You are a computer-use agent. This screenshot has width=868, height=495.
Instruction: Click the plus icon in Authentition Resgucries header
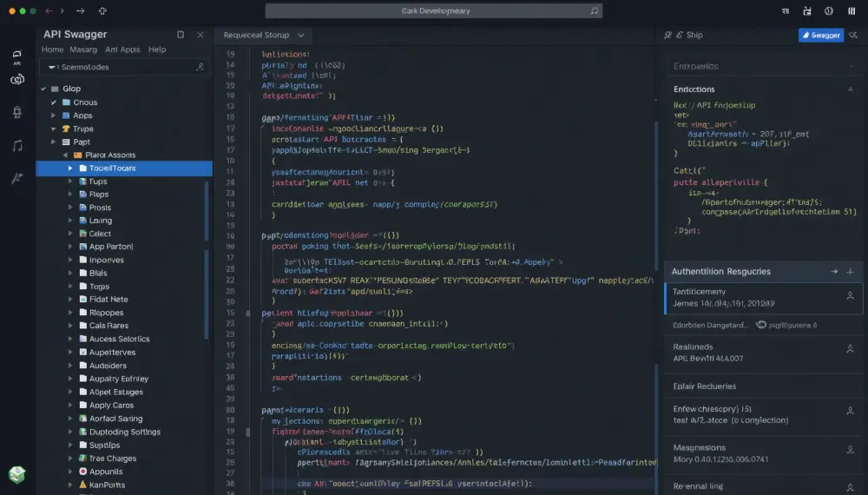[x=850, y=271]
